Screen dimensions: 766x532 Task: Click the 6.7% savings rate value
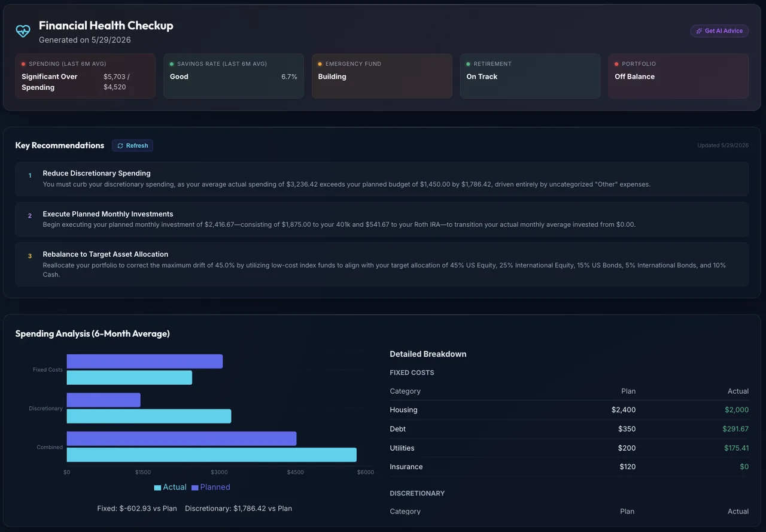pos(289,77)
